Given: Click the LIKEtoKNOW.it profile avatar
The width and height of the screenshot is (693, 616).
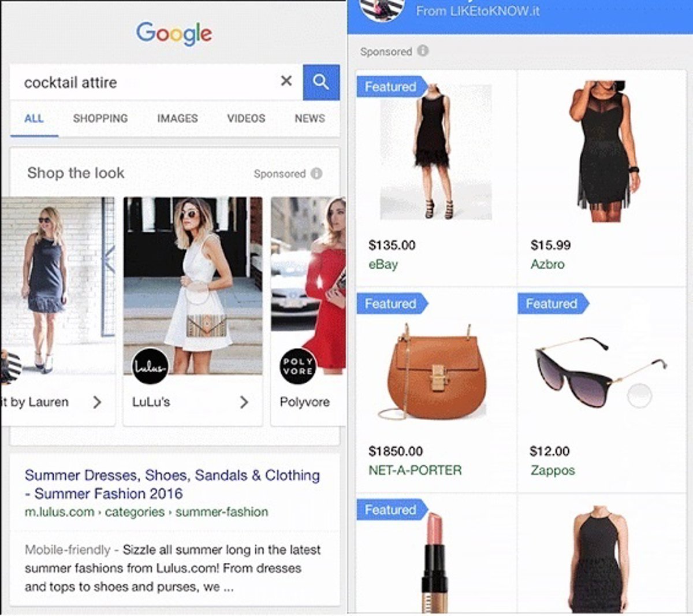Looking at the screenshot, I should 381,10.
